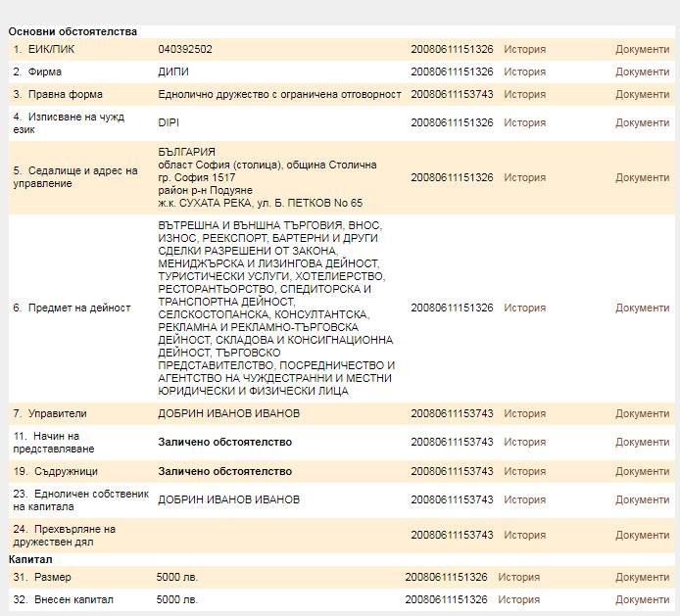Open Документи for the Съдружници row
The width and height of the screenshot is (680, 616).
642,471
